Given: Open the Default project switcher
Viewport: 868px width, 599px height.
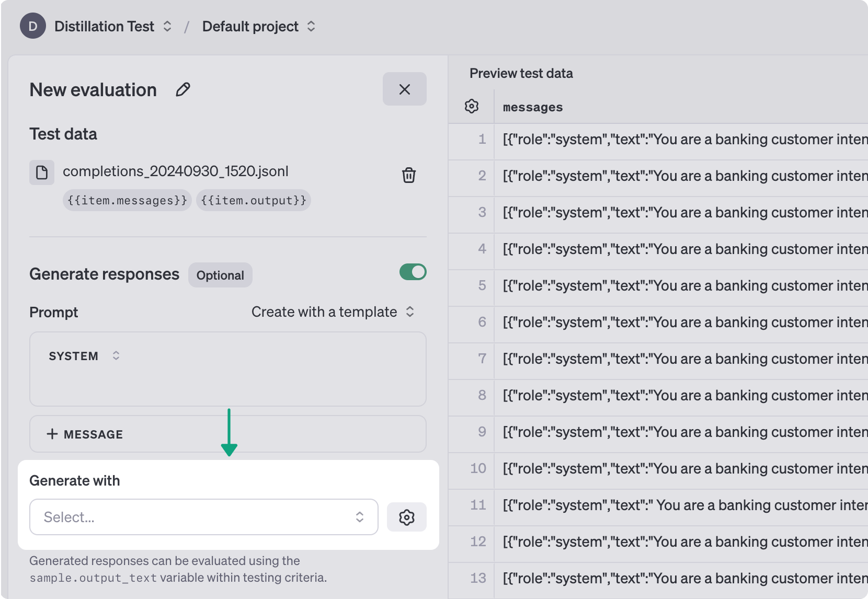Looking at the screenshot, I should coord(258,26).
